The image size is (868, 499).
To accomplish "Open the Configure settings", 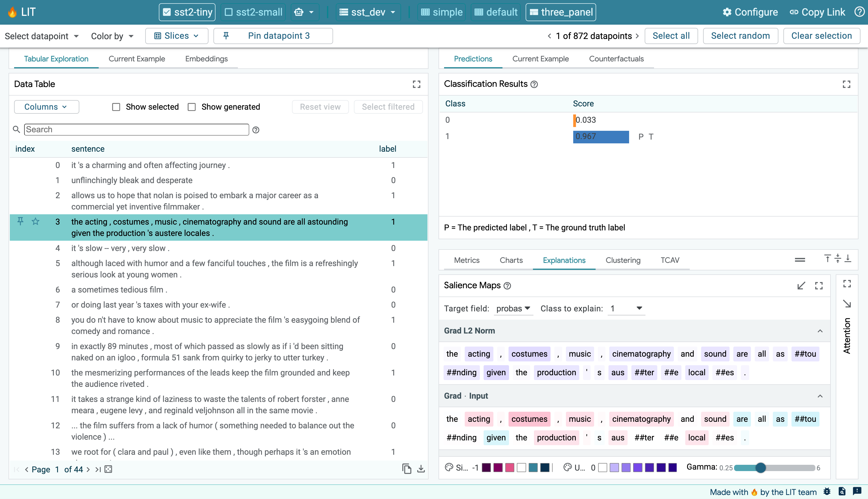I will coord(750,12).
